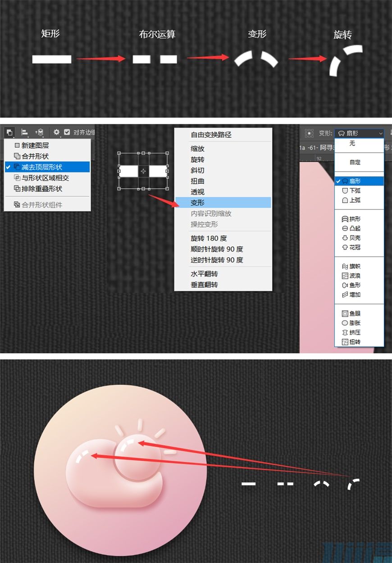Select the 旗帜 warp style
This screenshot has height=563, width=392.
point(359,266)
